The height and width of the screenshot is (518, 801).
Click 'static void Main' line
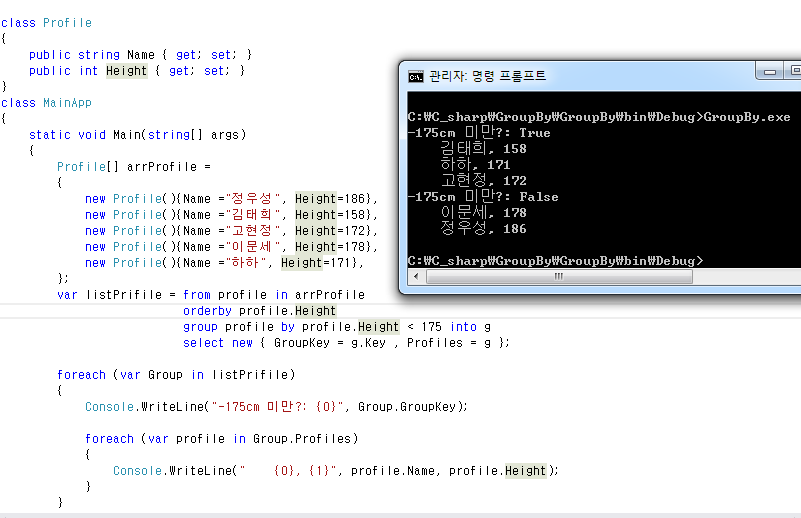tap(137, 135)
